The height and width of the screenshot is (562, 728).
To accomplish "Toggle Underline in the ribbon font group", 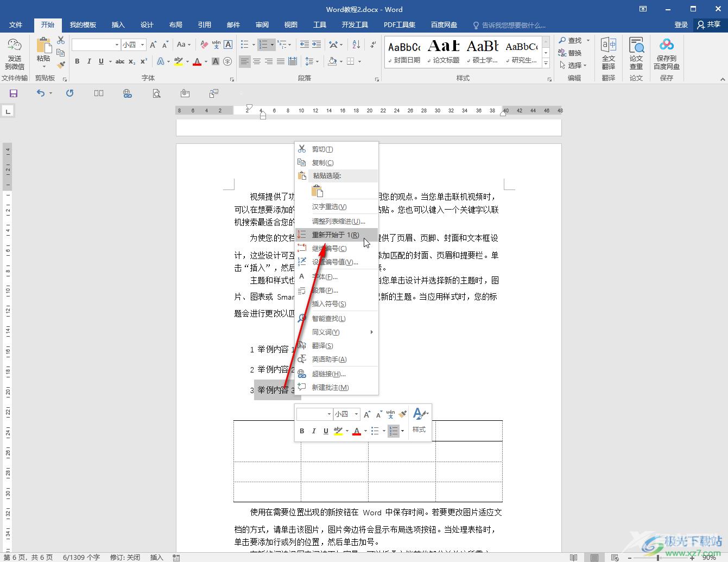I will (x=101, y=61).
